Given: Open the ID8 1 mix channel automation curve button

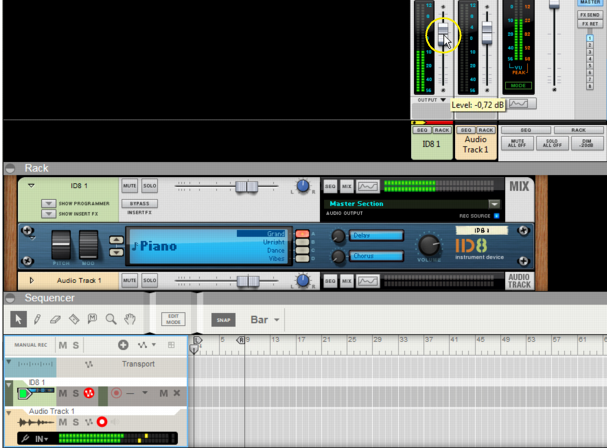Looking at the screenshot, I should coord(367,186).
